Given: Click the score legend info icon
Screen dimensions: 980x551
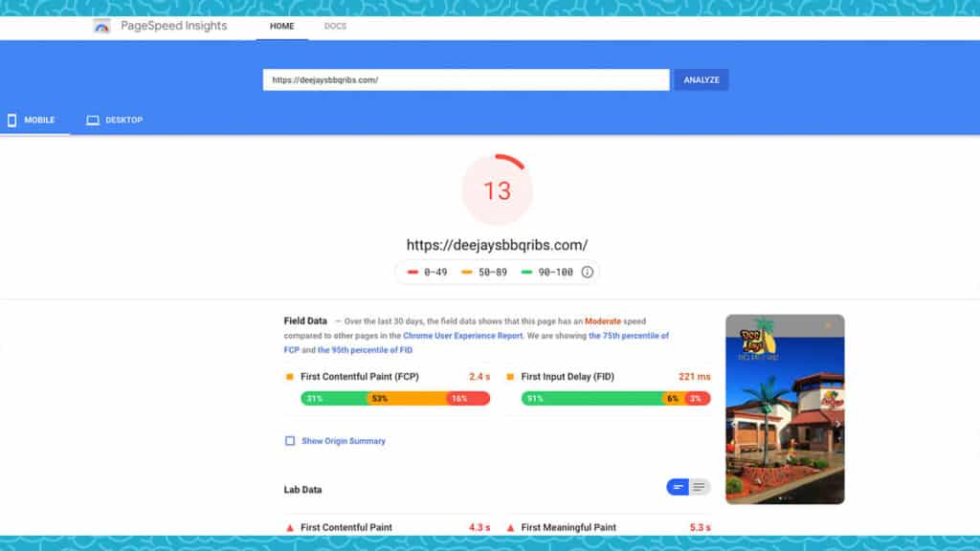Looking at the screenshot, I should pyautogui.click(x=588, y=273).
